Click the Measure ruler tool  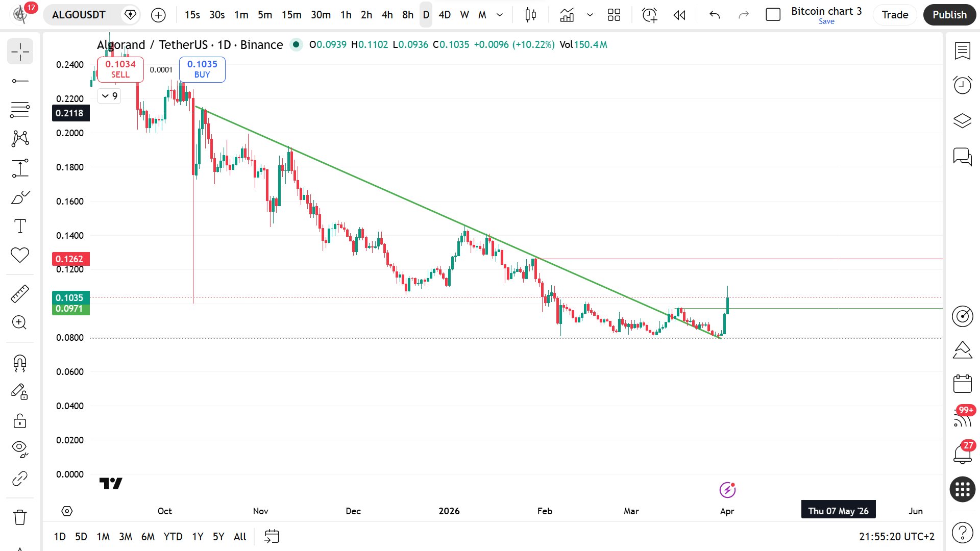tap(20, 294)
